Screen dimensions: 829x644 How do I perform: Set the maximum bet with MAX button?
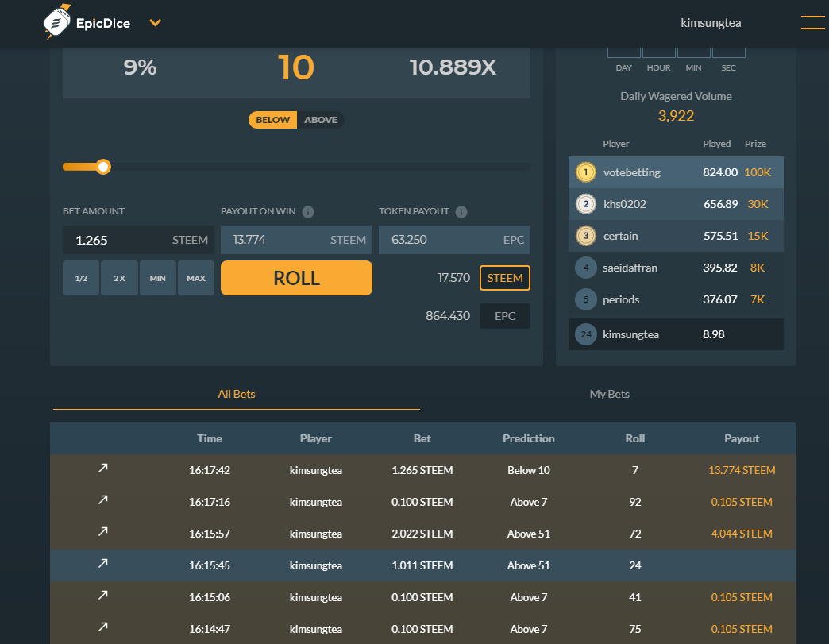(196, 278)
